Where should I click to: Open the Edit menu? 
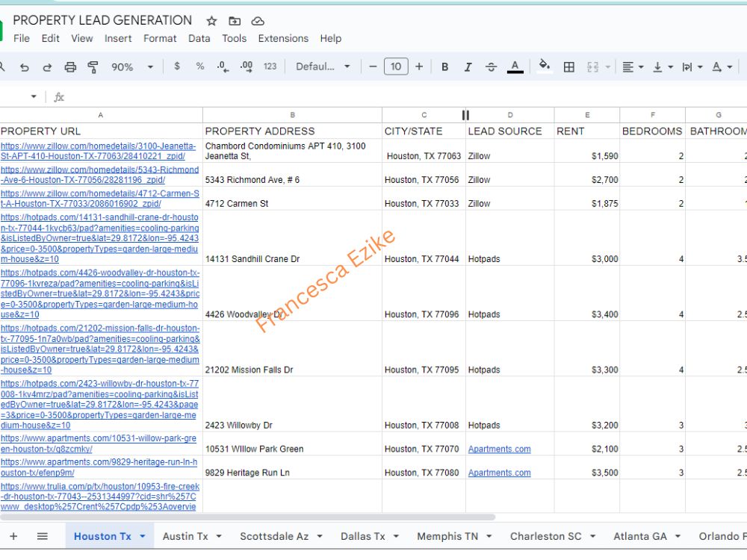click(x=50, y=39)
